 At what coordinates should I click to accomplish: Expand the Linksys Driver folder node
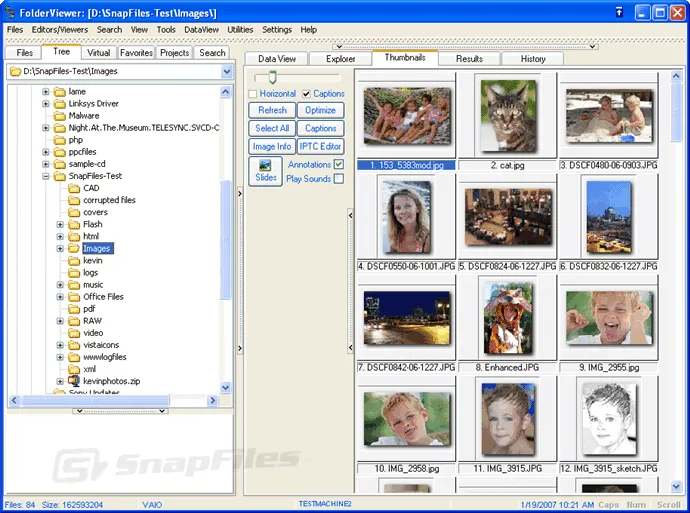click(x=46, y=104)
